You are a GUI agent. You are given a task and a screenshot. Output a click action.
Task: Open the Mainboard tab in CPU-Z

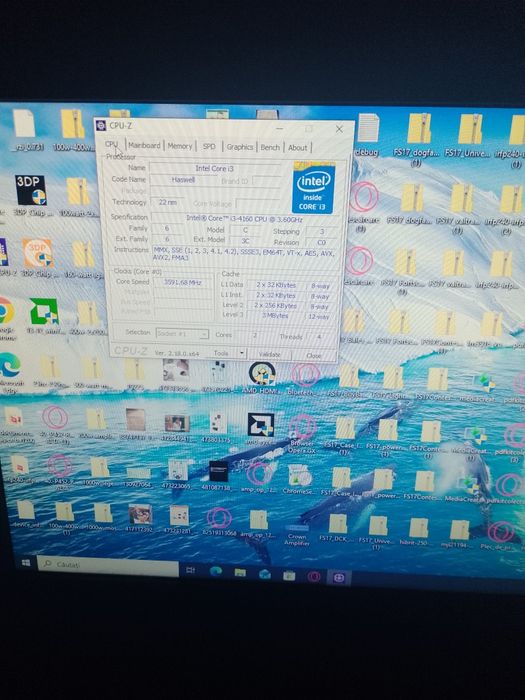coord(144,146)
